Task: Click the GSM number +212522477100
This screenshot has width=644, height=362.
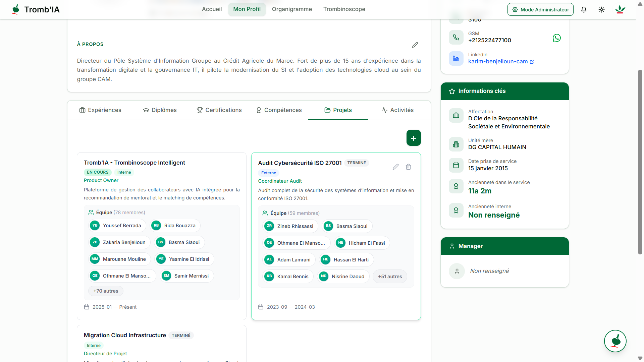Action: [x=489, y=41]
